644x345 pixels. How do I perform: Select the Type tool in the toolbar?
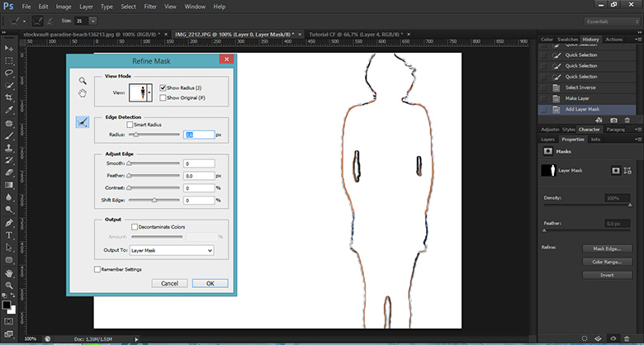[x=8, y=235]
